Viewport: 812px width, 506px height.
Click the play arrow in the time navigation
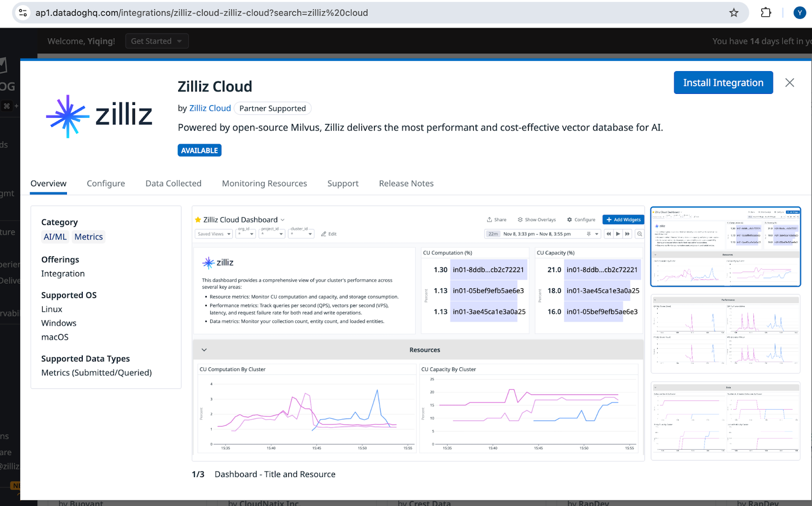(618, 233)
